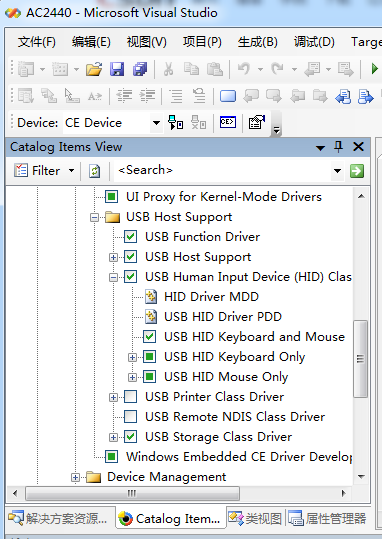
Task: Click the Save All icon in toolbar
Action: coord(140,69)
